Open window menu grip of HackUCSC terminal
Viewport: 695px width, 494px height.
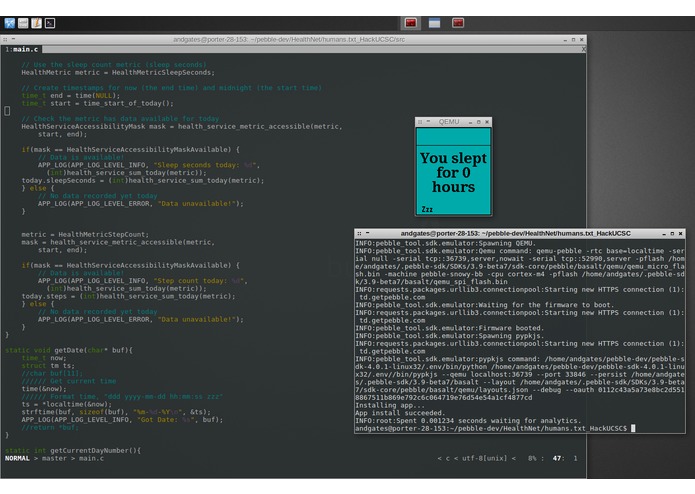(359, 233)
